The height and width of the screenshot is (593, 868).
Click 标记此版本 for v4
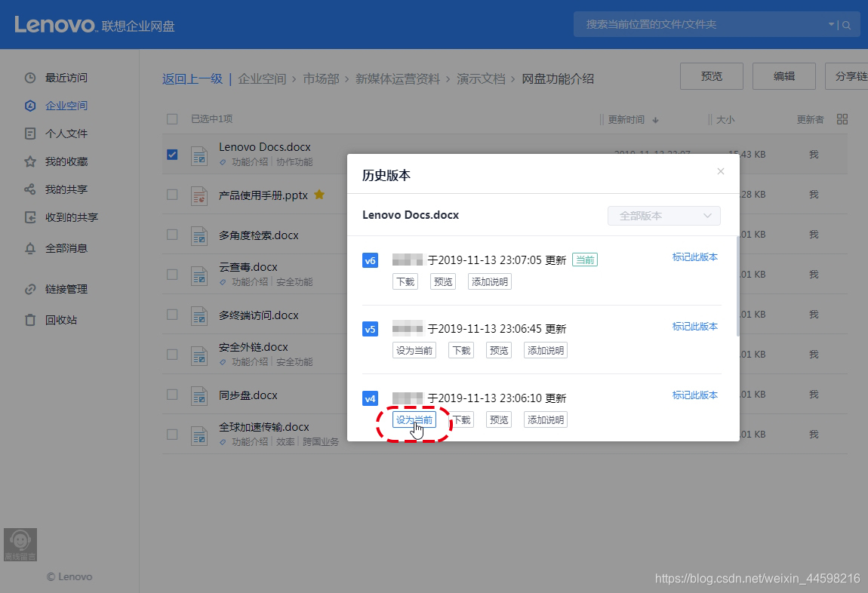pos(694,395)
